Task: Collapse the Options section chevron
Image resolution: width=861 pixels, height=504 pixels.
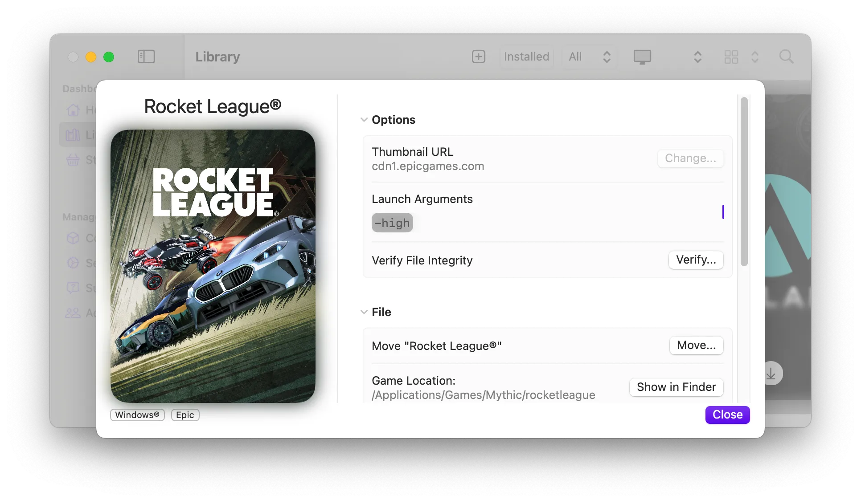Action: click(x=364, y=120)
